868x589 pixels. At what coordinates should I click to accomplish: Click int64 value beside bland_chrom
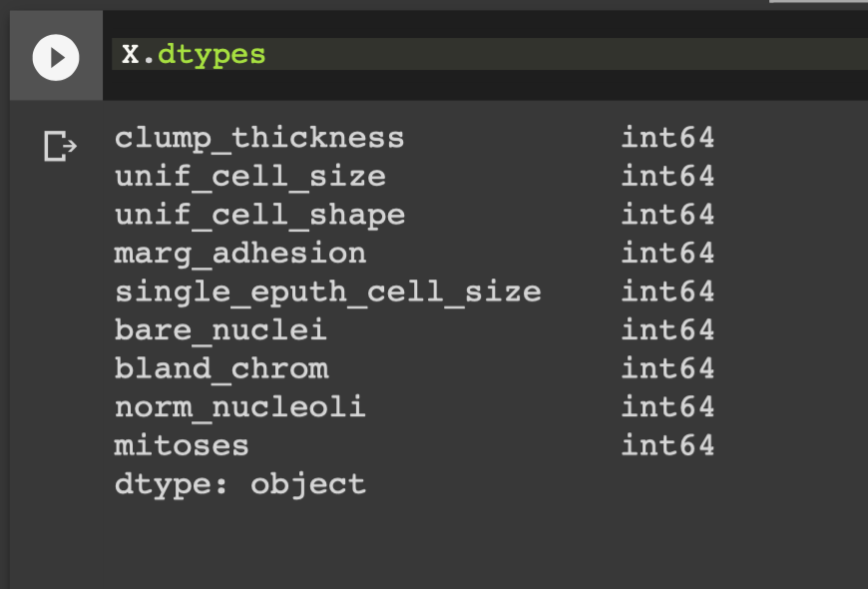(667, 368)
